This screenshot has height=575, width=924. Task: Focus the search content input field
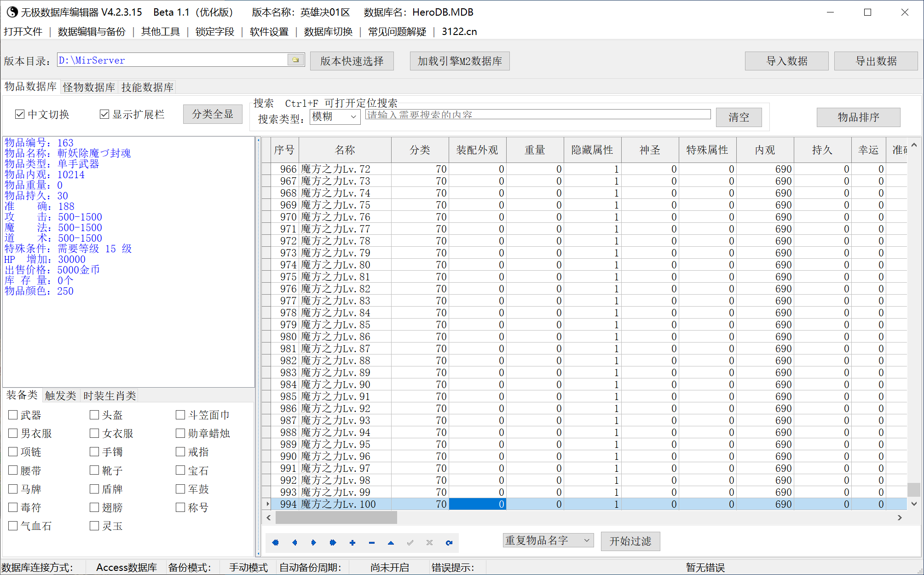[538, 115]
